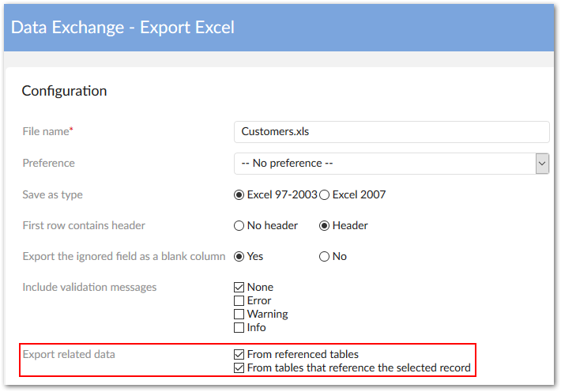Enable the Error validation messages checkbox
Viewport: 561px width, 392px height.
239,301
